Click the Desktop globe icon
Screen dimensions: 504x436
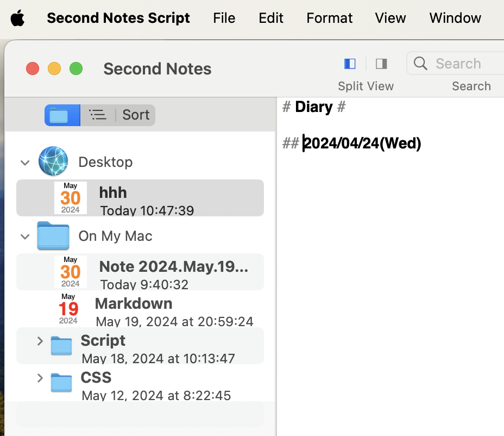(x=53, y=161)
